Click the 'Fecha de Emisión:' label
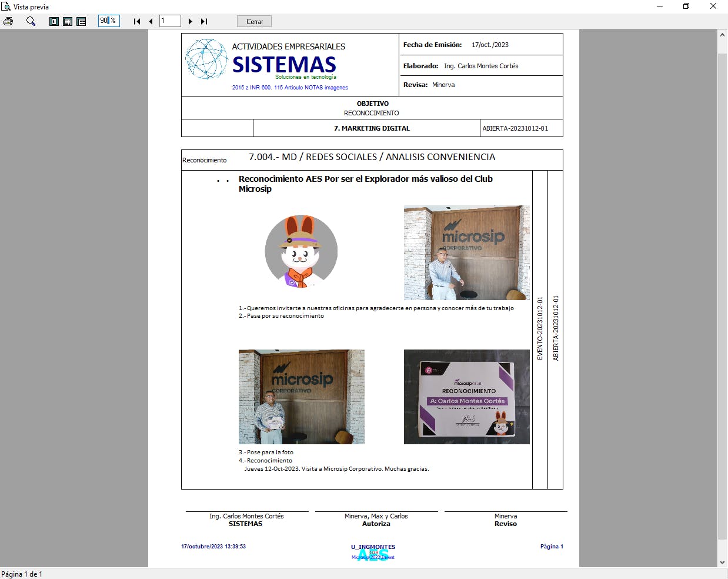Image resolution: width=728 pixels, height=579 pixels. (x=432, y=45)
